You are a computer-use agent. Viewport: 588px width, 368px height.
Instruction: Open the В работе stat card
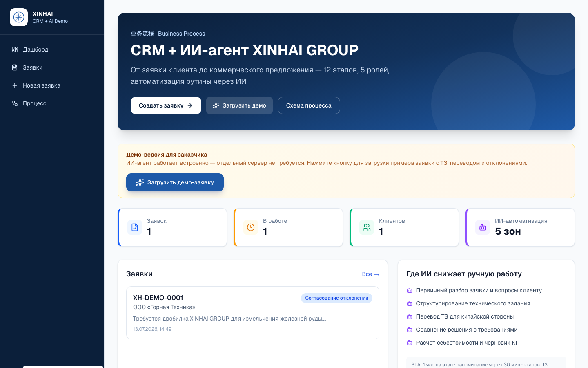(288, 227)
